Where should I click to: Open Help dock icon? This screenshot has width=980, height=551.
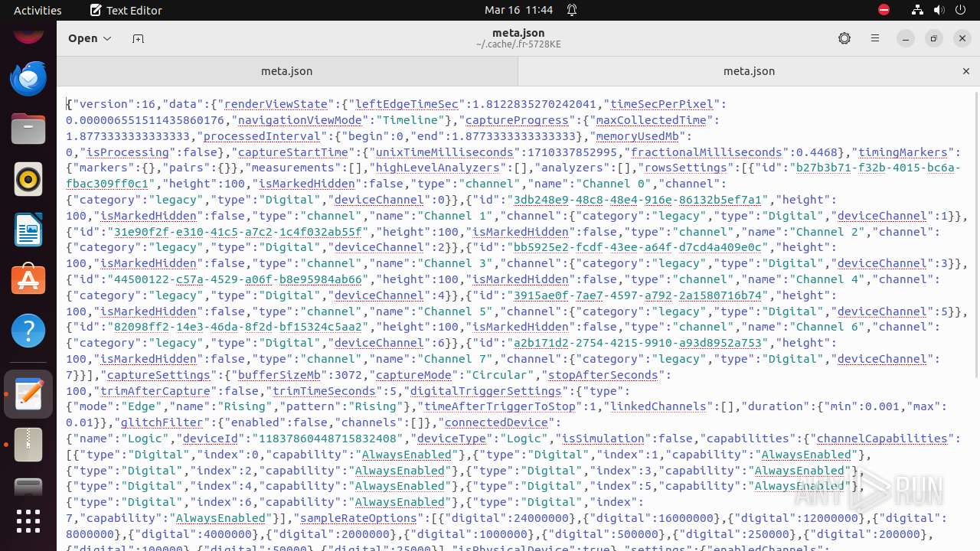[28, 331]
